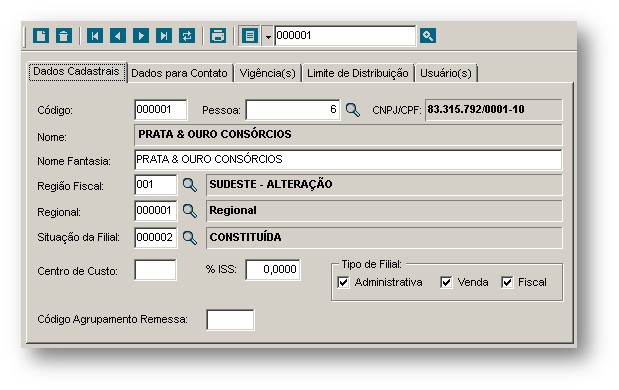Click the Pessoa input field
This screenshot has width=619, height=390.
(293, 110)
